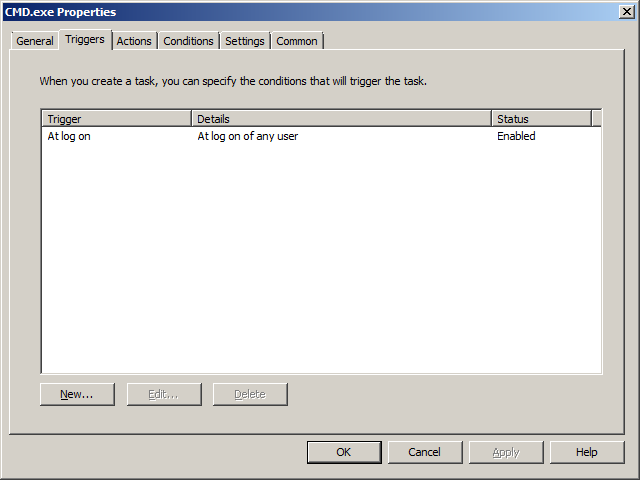Open the Actions tab
The image size is (640, 480).
click(134, 41)
